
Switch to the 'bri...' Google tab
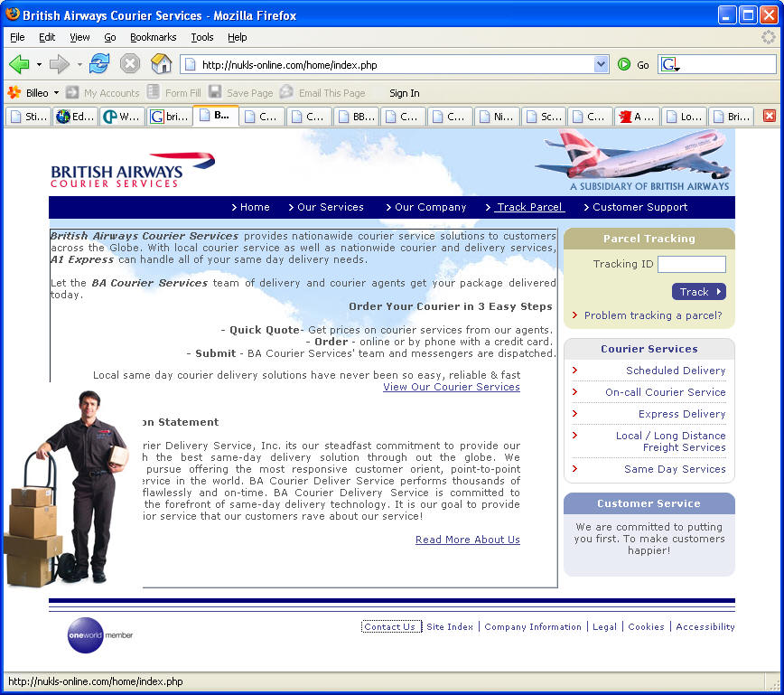[x=169, y=117]
